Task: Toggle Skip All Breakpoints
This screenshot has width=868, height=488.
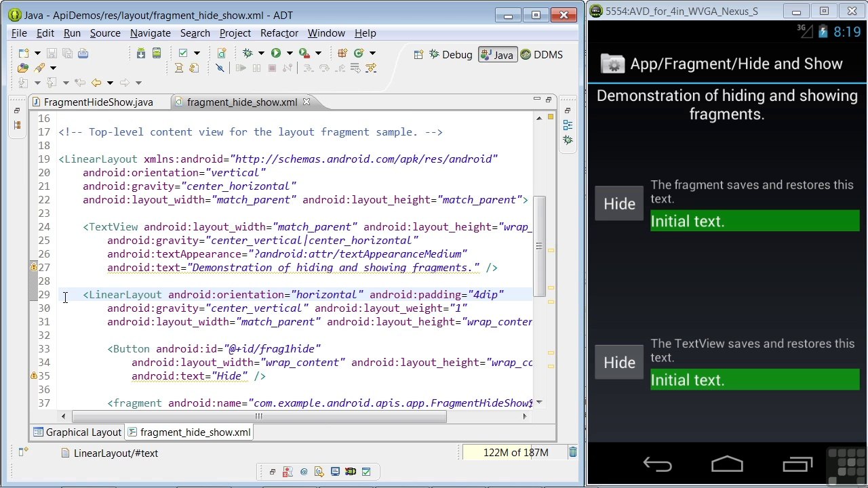Action: (x=220, y=68)
